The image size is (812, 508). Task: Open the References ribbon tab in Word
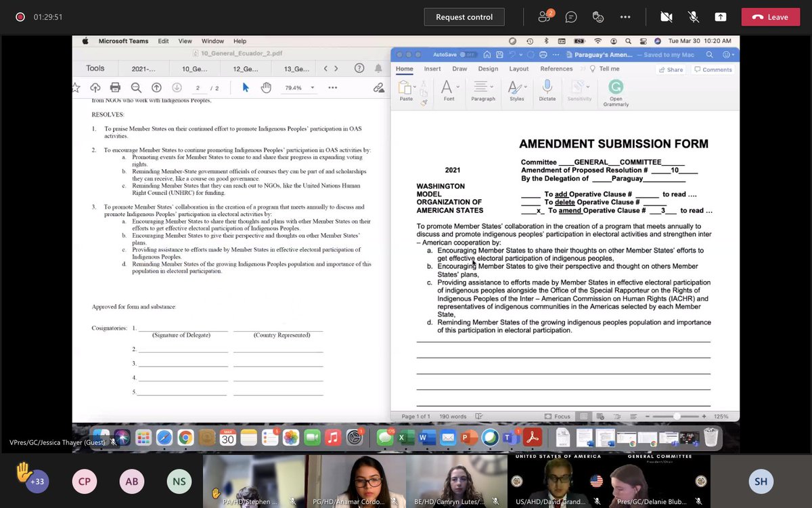tap(556, 68)
